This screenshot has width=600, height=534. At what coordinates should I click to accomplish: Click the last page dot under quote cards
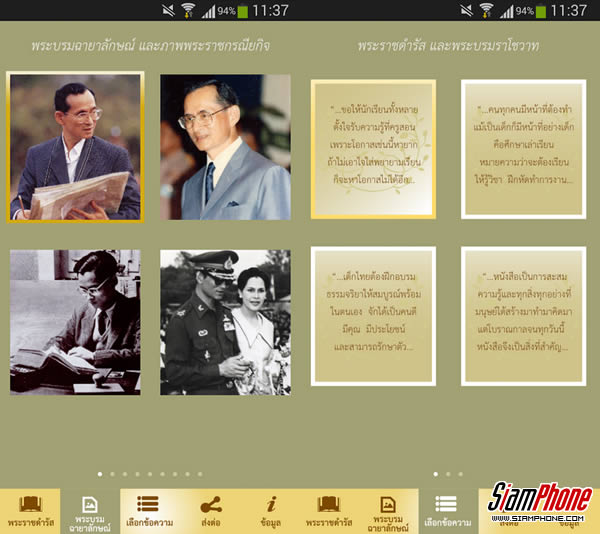pos(461,473)
